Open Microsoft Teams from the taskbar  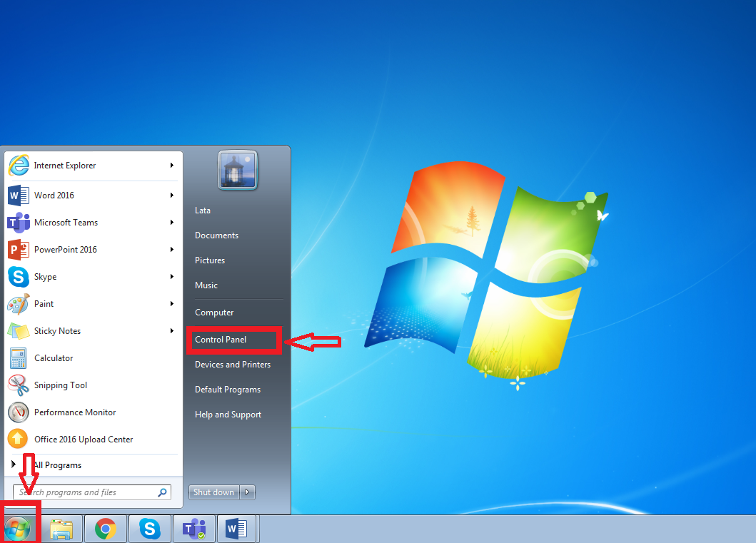click(x=194, y=529)
